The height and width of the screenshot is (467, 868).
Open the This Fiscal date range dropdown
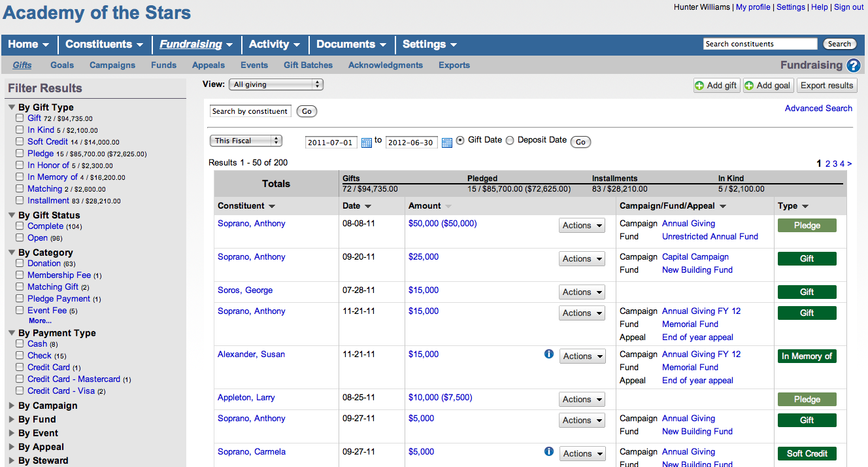click(x=246, y=141)
